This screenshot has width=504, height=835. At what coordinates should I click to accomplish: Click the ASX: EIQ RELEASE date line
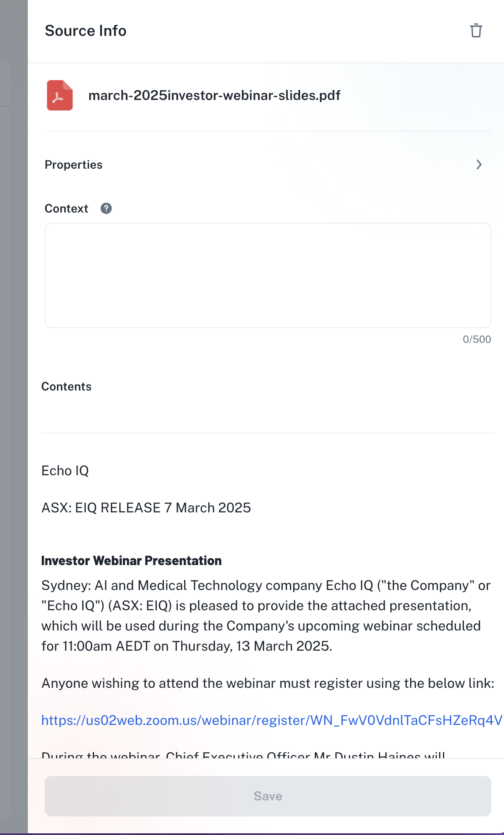pos(146,508)
